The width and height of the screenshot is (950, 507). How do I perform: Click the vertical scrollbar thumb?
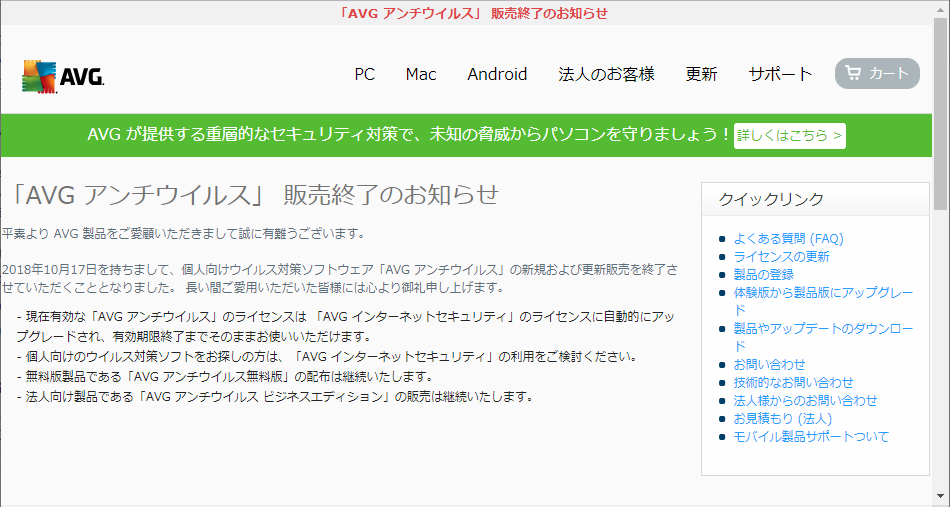(x=941, y=114)
